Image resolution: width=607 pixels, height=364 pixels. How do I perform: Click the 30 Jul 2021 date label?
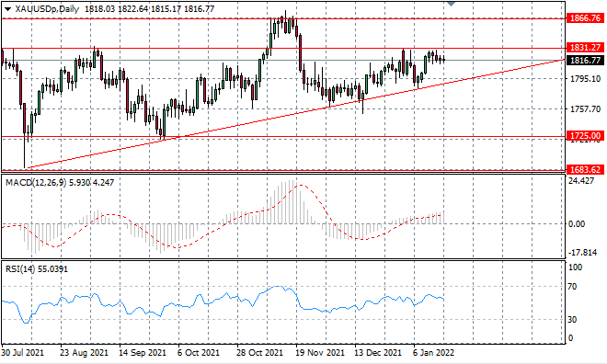(x=22, y=353)
